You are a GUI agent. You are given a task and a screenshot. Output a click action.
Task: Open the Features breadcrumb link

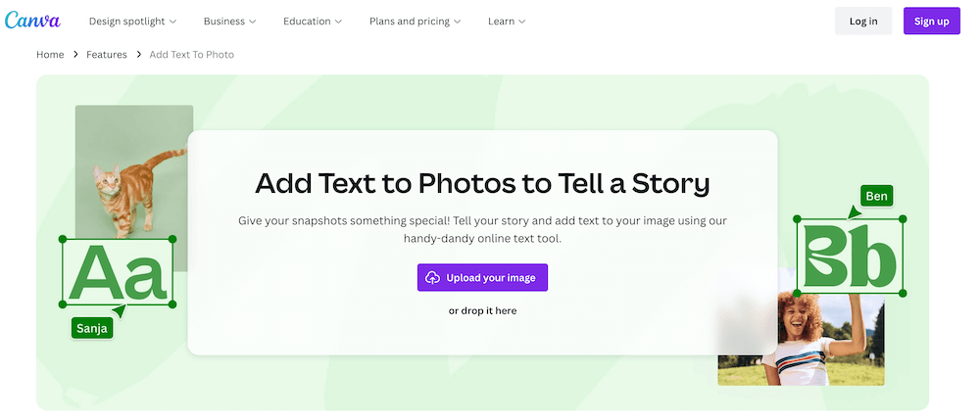pos(106,55)
